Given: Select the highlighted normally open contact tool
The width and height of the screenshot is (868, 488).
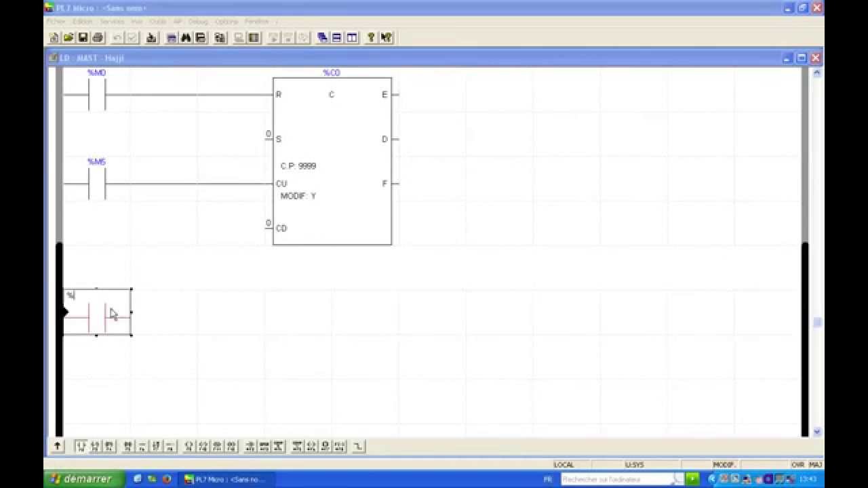Looking at the screenshot, I should pos(81,446).
